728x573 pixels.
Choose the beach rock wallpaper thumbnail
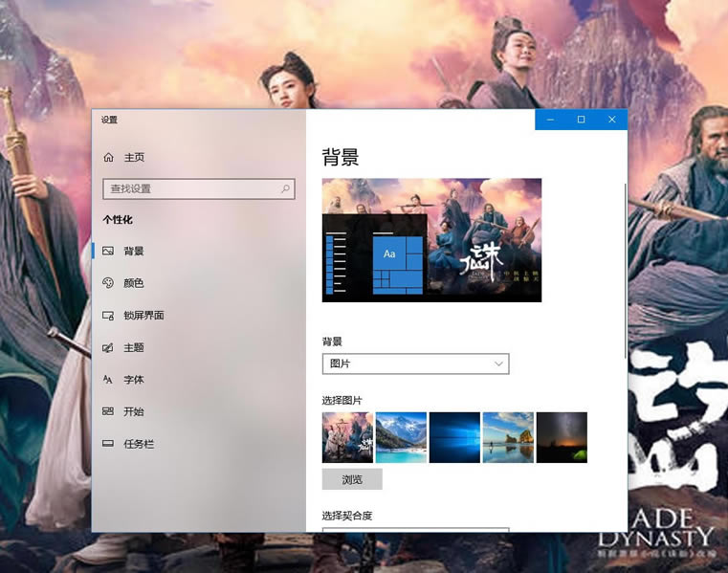click(x=508, y=437)
